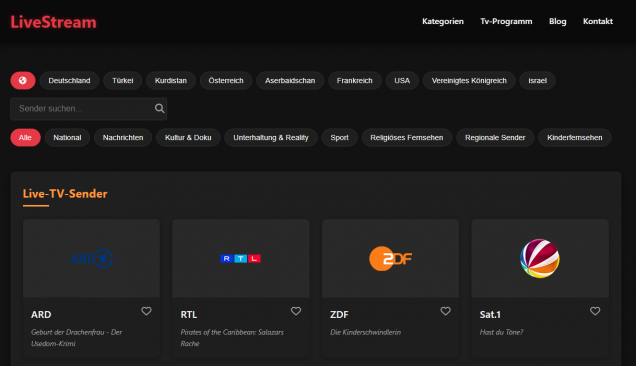Open the Kategorien menu
The width and height of the screenshot is (636, 366).
point(443,22)
